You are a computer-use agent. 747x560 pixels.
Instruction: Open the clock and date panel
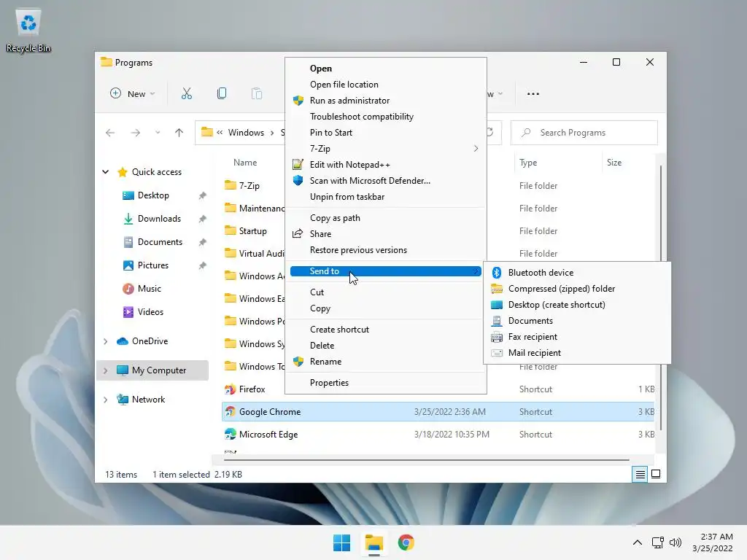713,542
